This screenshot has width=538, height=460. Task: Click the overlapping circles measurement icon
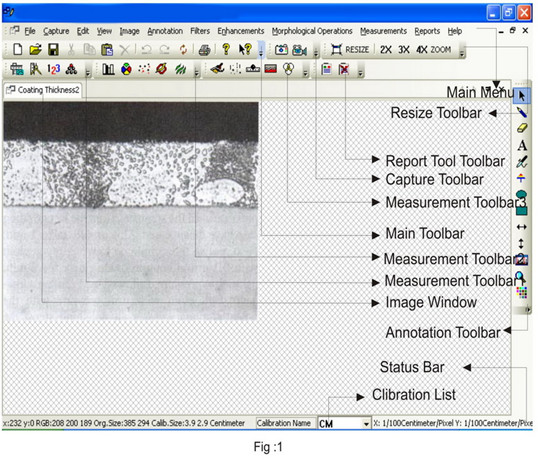[289, 69]
